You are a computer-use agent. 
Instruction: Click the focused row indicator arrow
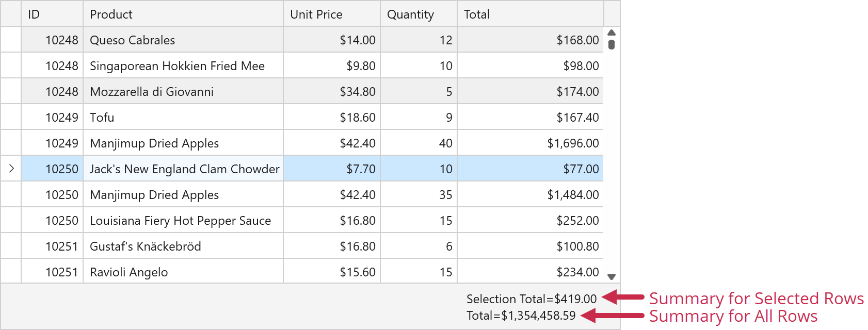pyautogui.click(x=11, y=169)
